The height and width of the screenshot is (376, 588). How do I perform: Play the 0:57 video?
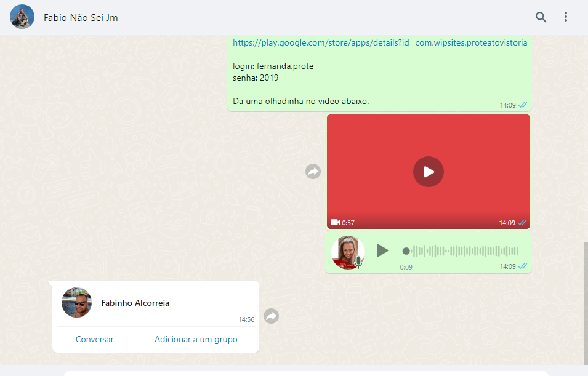click(x=429, y=172)
